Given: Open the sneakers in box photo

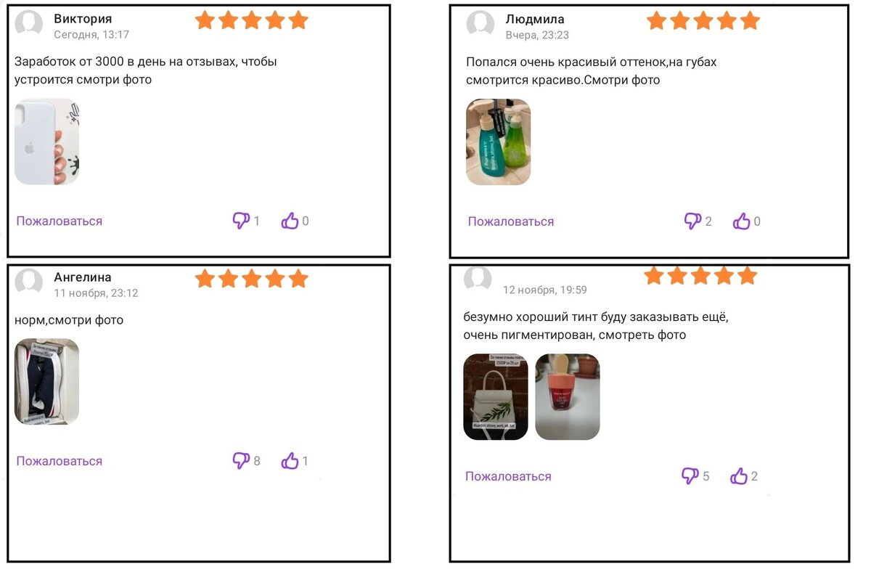Looking at the screenshot, I should [x=47, y=382].
